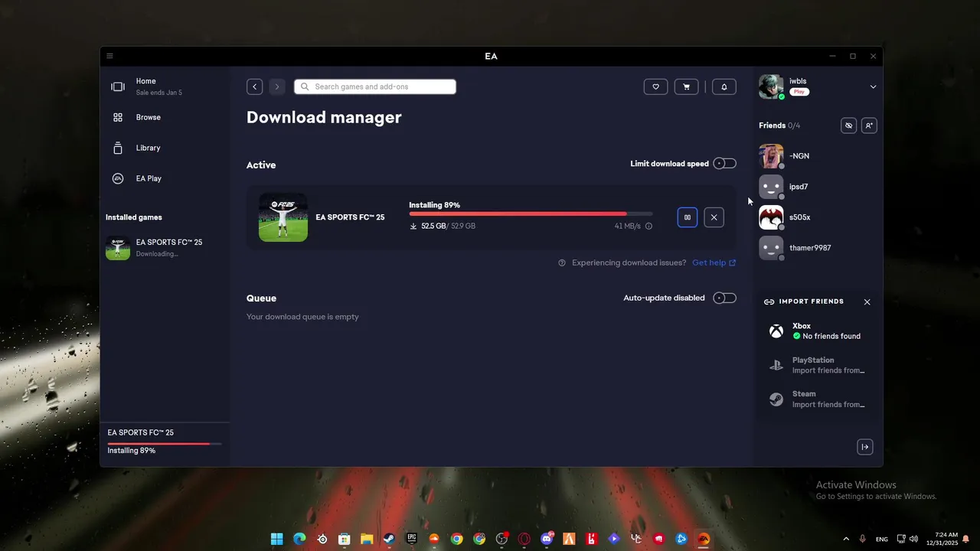Click the microphone icon in system tray
The width and height of the screenshot is (980, 551).
[x=863, y=539]
